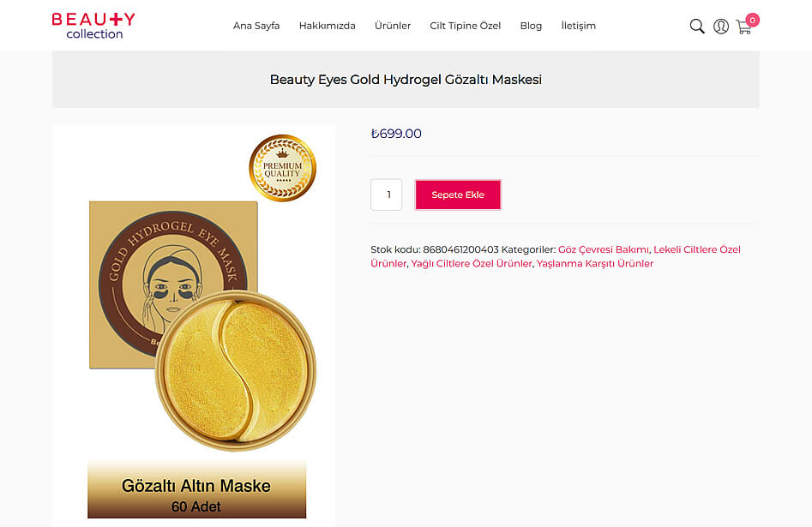Open the search magnifier icon
The width and height of the screenshot is (812, 527).
point(697,27)
